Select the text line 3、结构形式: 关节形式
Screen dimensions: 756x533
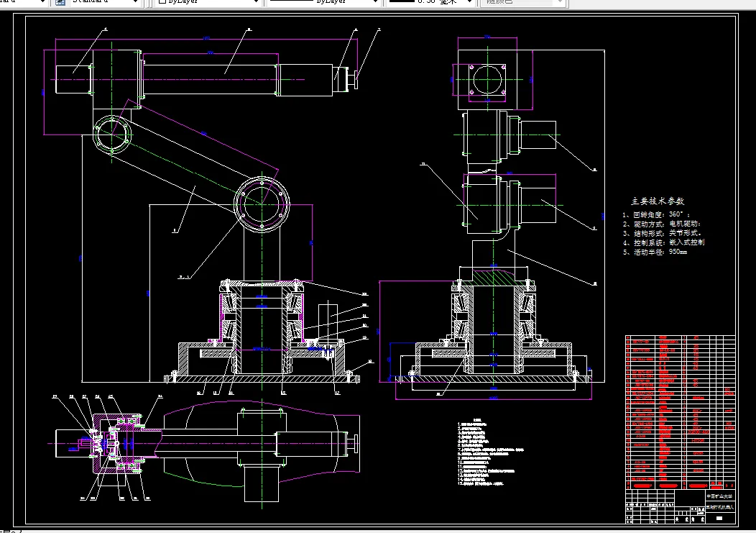661,233
